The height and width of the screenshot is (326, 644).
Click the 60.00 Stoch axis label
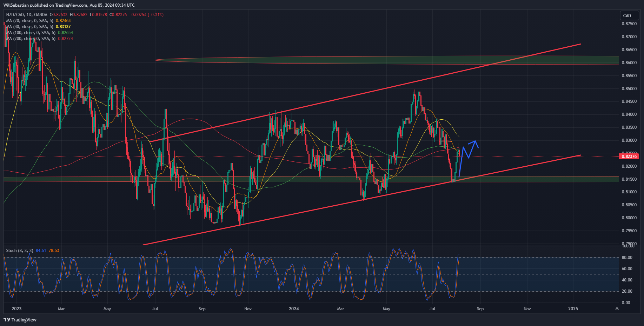627,269
